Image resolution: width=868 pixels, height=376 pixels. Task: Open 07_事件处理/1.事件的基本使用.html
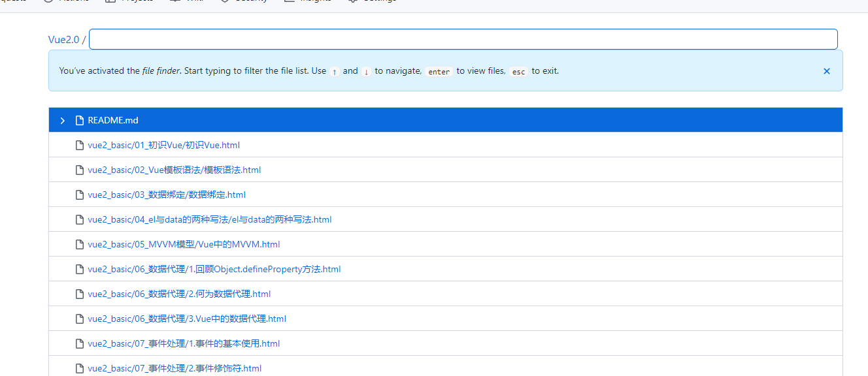tap(184, 344)
